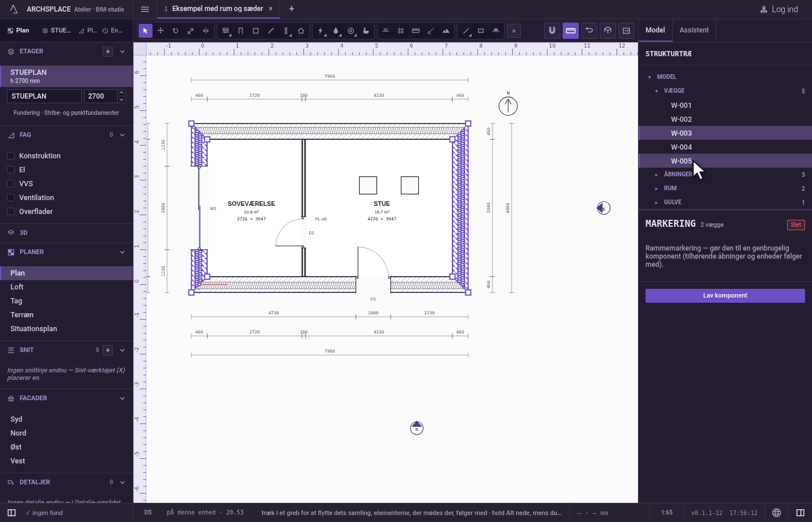Undo the last action

coord(589,31)
